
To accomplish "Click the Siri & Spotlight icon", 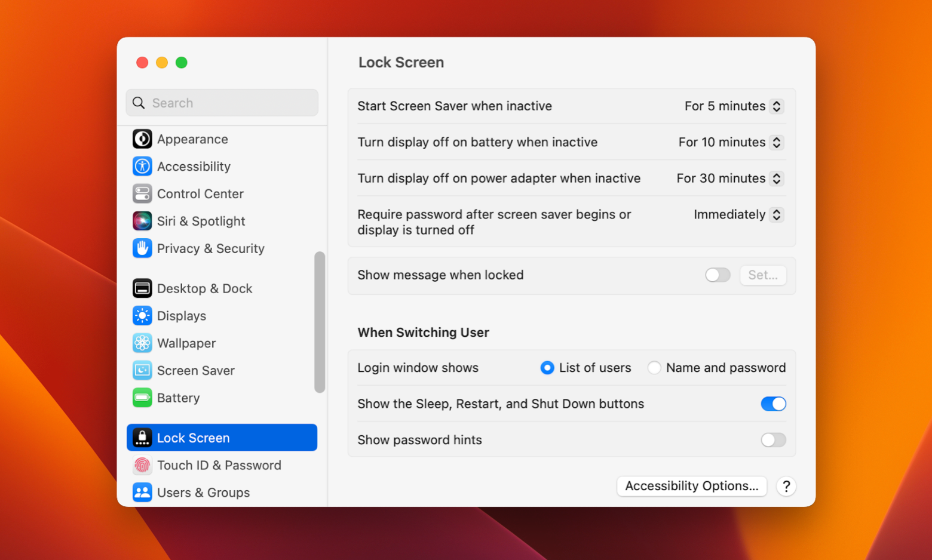I will [x=142, y=221].
